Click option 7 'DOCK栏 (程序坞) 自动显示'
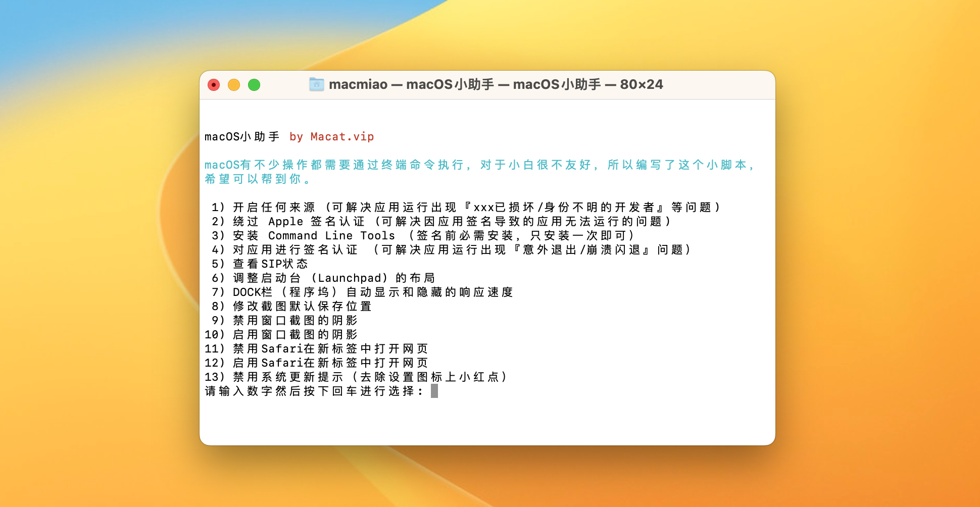This screenshot has width=980, height=507. pyautogui.click(x=362, y=292)
